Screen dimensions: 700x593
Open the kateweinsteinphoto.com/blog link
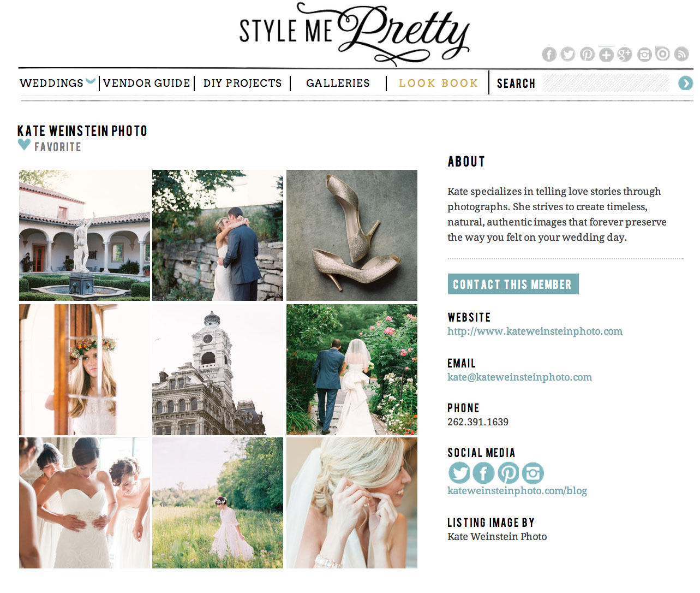[x=517, y=491]
